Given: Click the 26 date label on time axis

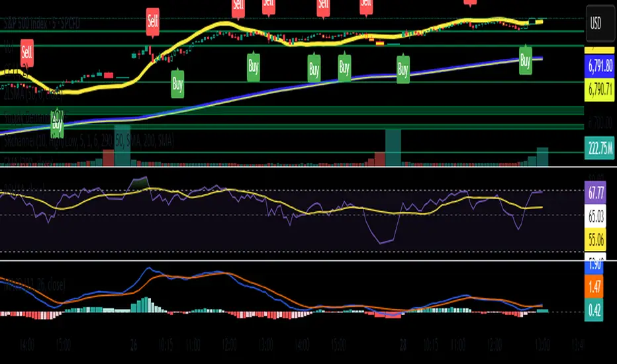Looking at the screenshot, I should [134, 345].
